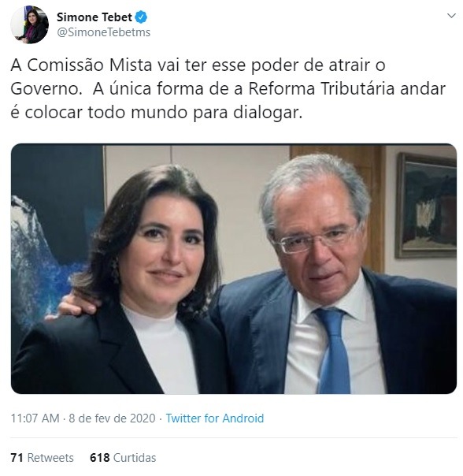Click the 11:07 AM timestamp
Viewport: 463px width, 476px height.
(35, 418)
